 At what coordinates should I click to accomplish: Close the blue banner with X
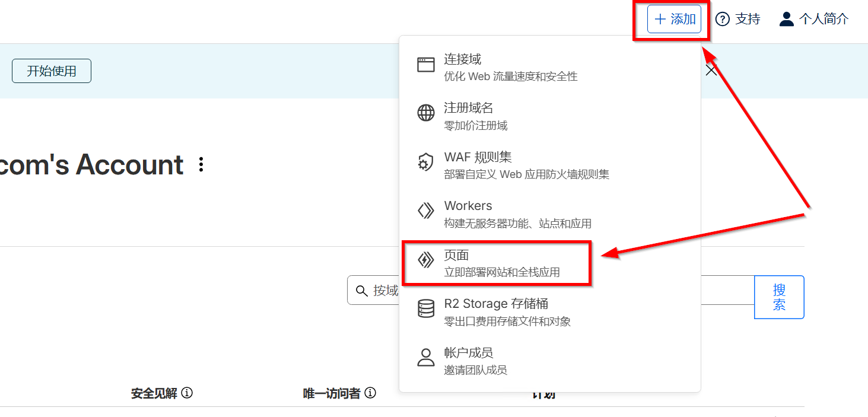point(711,71)
